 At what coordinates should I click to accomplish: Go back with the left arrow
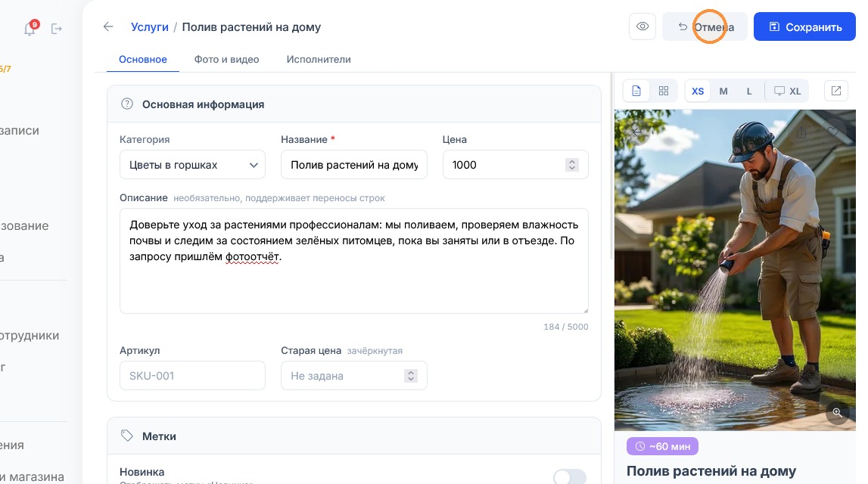pos(108,26)
